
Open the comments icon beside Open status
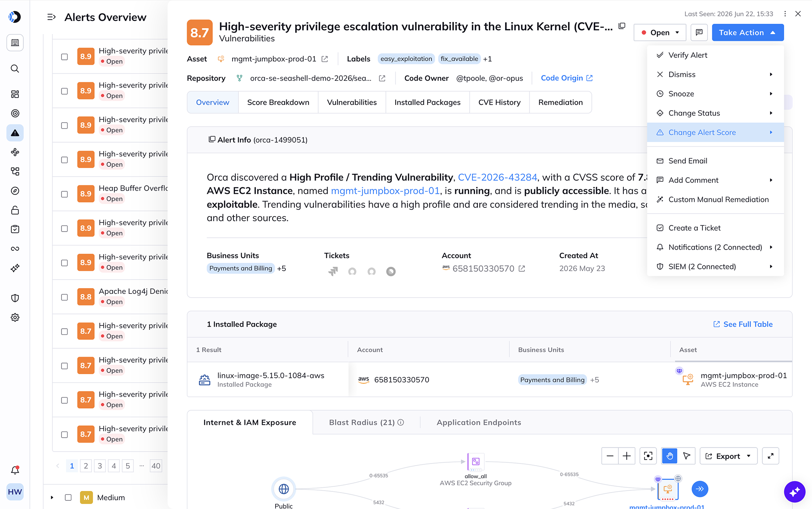[699, 32]
